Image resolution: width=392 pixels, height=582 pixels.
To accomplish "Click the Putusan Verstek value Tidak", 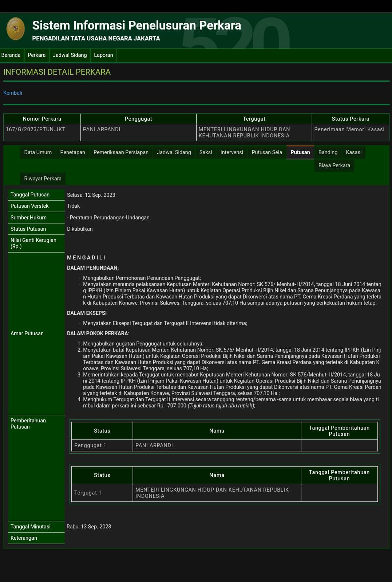I will [73, 206].
